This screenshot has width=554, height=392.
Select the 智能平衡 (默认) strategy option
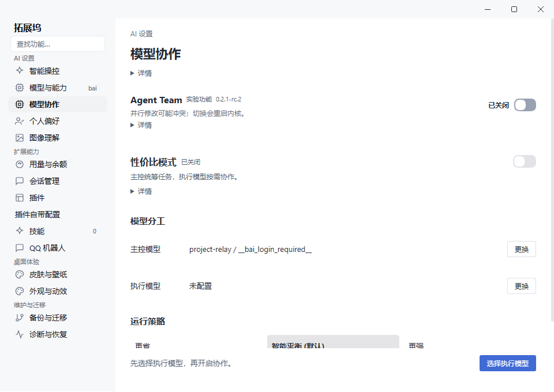(333, 342)
